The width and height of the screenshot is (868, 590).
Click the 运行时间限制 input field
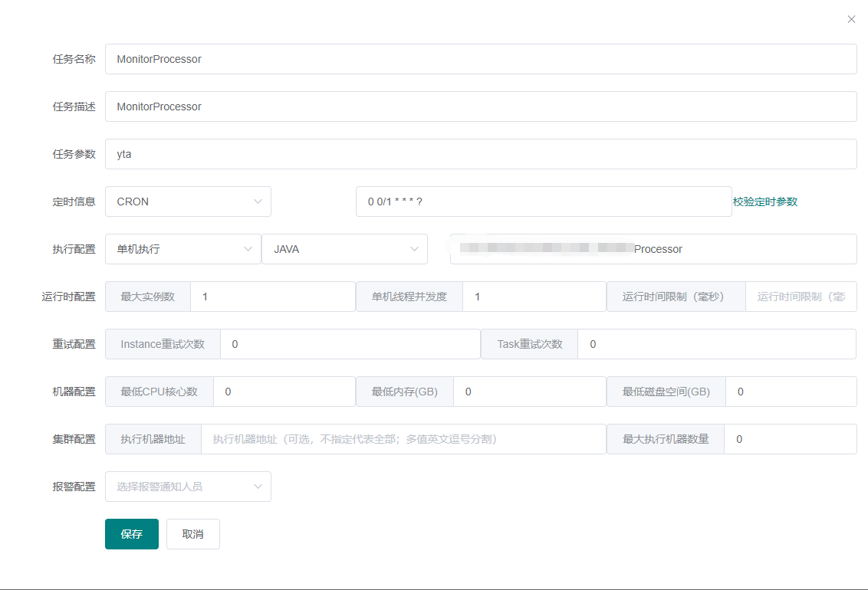(801, 297)
